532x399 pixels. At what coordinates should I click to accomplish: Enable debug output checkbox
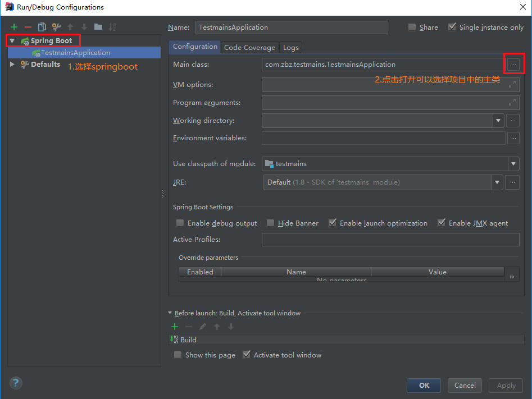(180, 223)
